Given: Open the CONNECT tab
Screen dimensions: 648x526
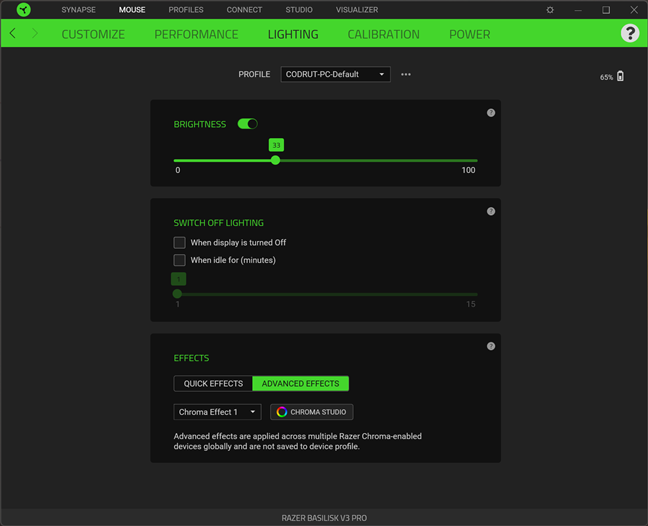Looking at the screenshot, I should point(244,10).
